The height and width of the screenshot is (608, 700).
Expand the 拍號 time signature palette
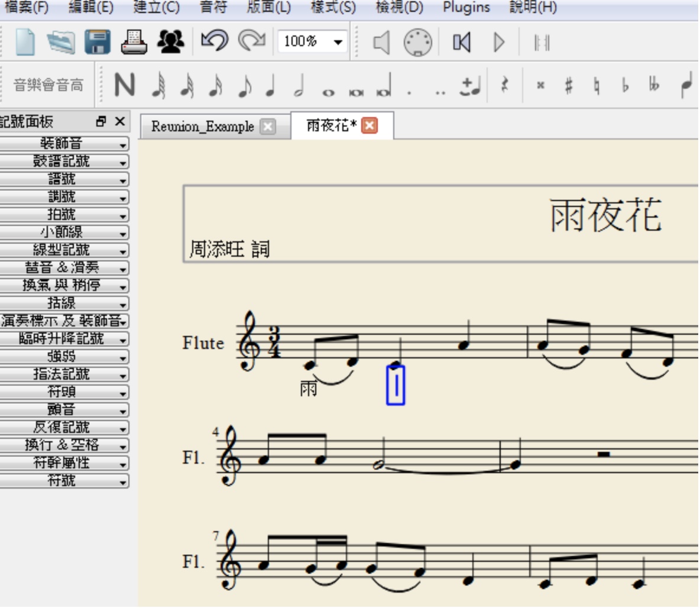point(64,215)
